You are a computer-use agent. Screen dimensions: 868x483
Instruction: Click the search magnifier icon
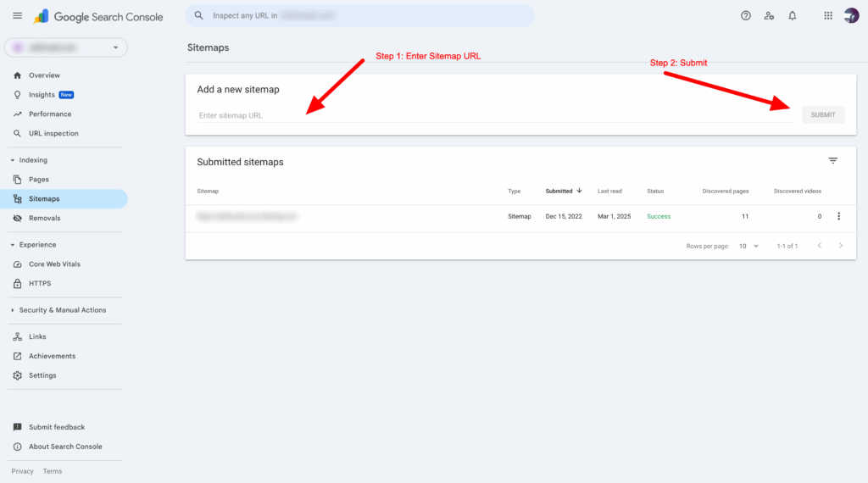coord(198,15)
